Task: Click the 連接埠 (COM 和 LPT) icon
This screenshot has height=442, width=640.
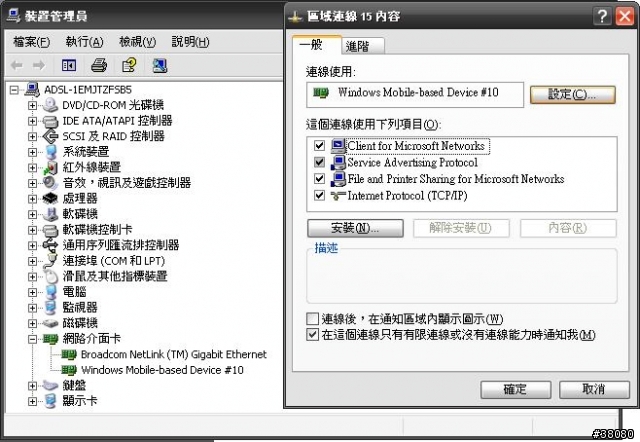Action: [x=50, y=261]
